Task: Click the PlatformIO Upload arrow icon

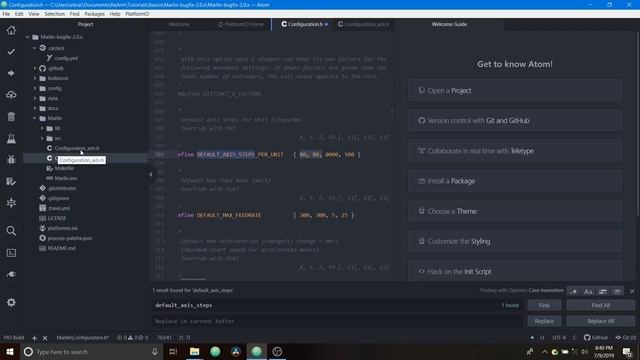Action: click(11, 73)
